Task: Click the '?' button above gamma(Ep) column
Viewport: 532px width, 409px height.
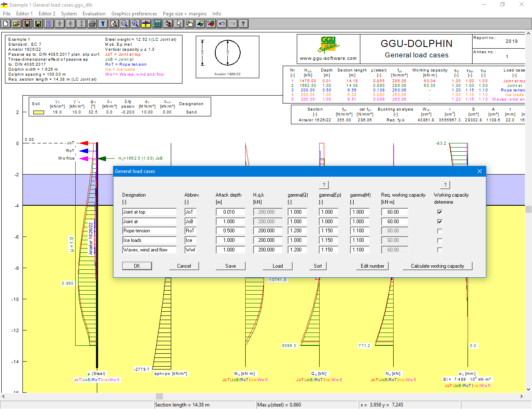Action: (324, 185)
